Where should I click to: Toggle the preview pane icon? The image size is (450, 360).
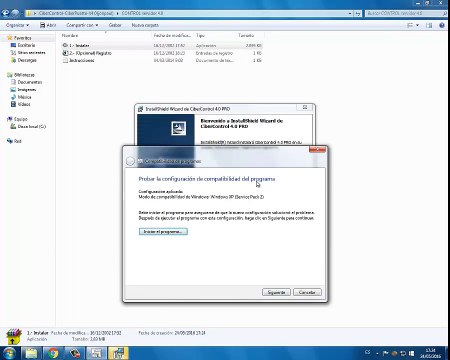[429, 25]
